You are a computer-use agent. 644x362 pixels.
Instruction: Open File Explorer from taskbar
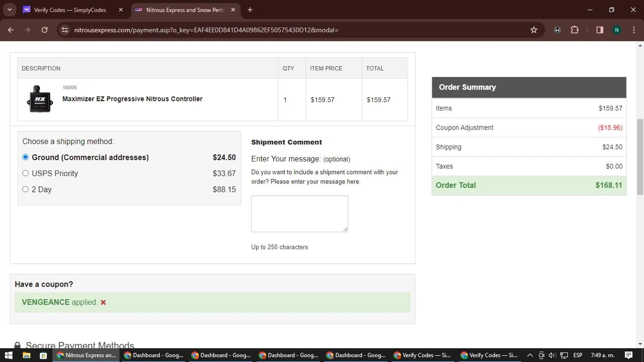[26, 355]
